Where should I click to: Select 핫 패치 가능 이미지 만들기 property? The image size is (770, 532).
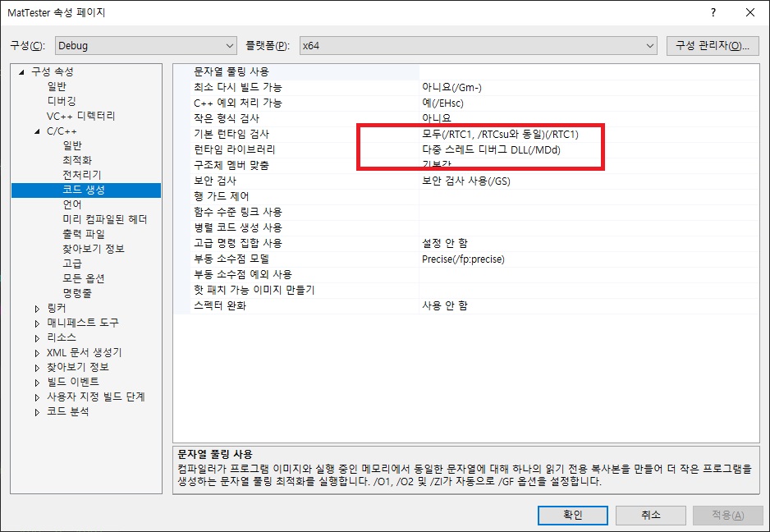(x=254, y=291)
